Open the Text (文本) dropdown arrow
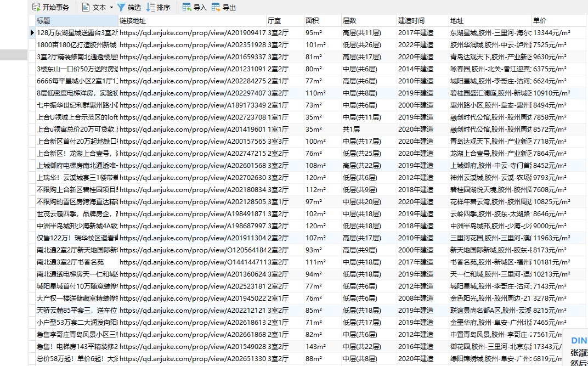This screenshot has width=588, height=366. (x=111, y=8)
